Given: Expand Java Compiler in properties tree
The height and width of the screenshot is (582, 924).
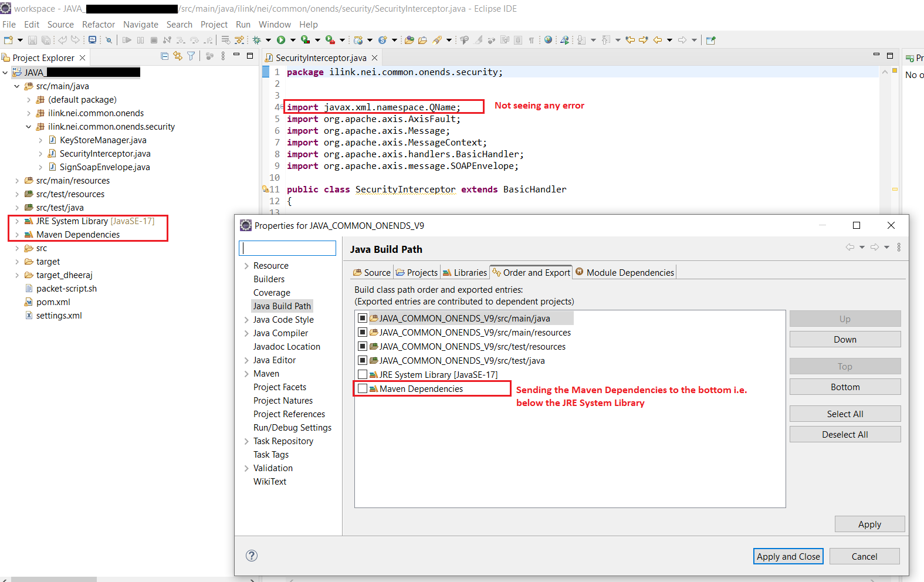Looking at the screenshot, I should coord(246,333).
